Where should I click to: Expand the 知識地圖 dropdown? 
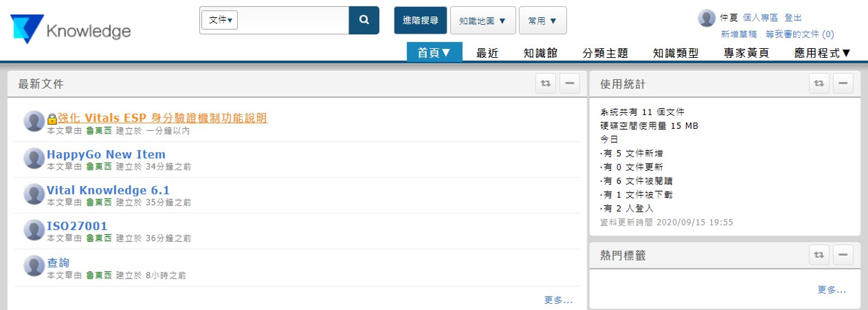[x=482, y=20]
